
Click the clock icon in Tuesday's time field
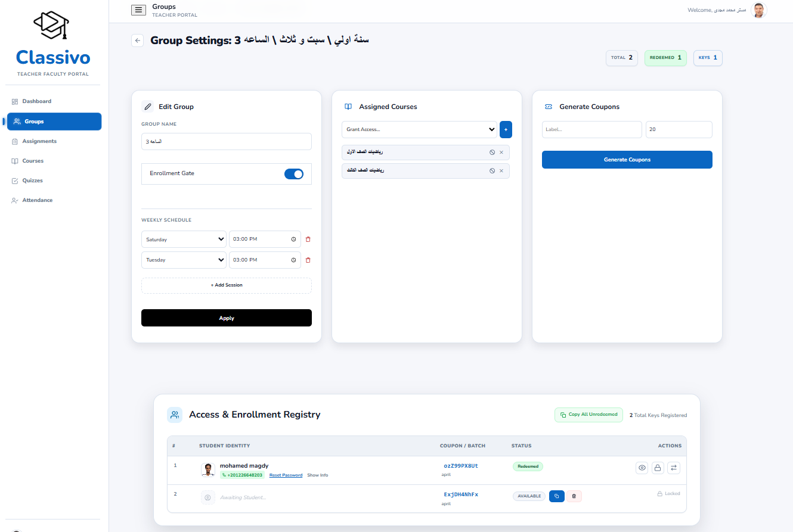(294, 260)
